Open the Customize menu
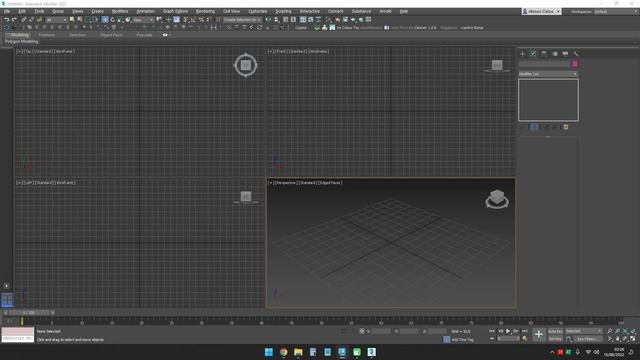This screenshot has height=360, width=640. (258, 11)
